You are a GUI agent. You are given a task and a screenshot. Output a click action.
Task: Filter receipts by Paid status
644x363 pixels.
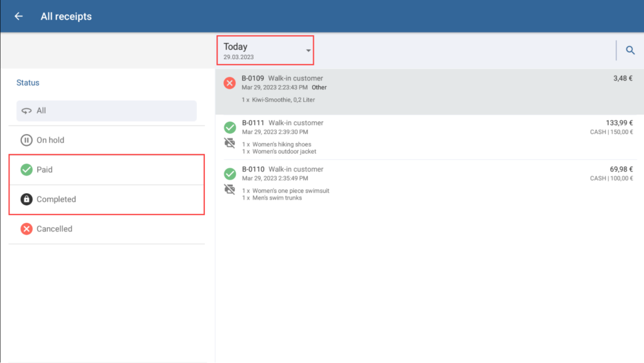click(44, 170)
